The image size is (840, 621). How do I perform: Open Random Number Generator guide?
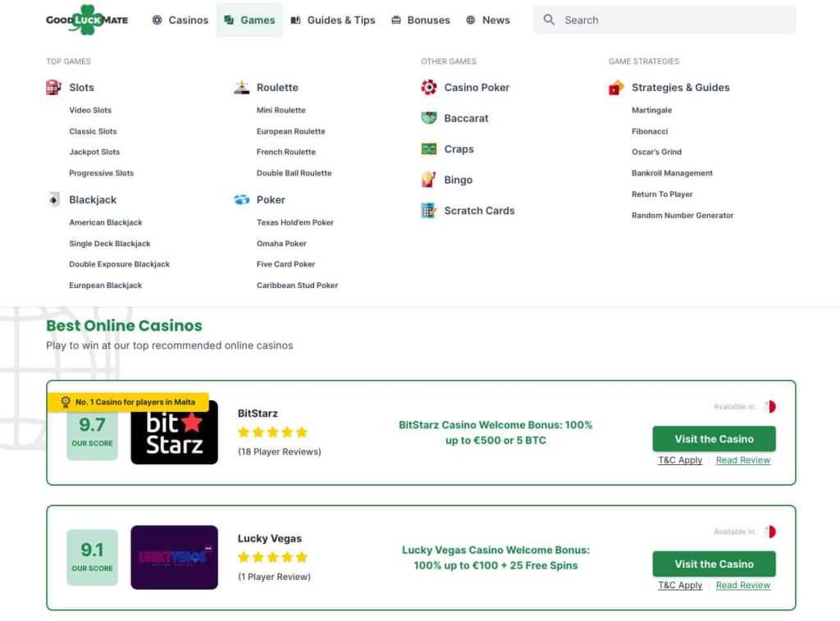click(682, 216)
